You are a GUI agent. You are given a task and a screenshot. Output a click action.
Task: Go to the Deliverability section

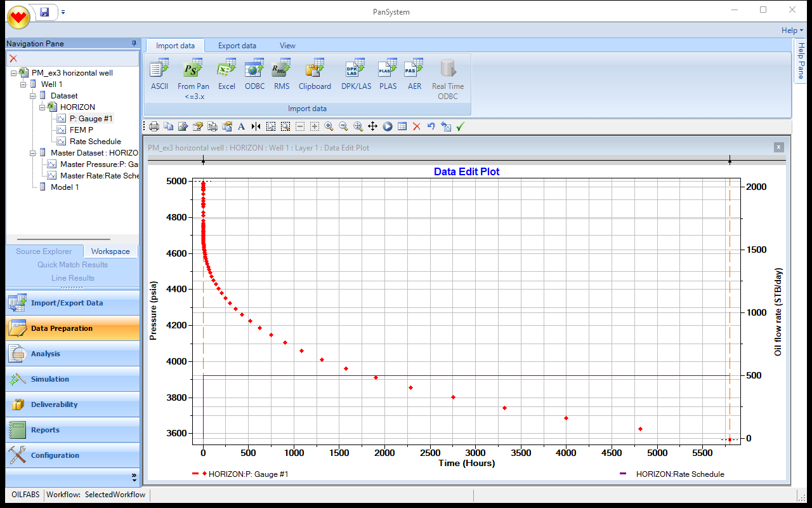coord(73,404)
